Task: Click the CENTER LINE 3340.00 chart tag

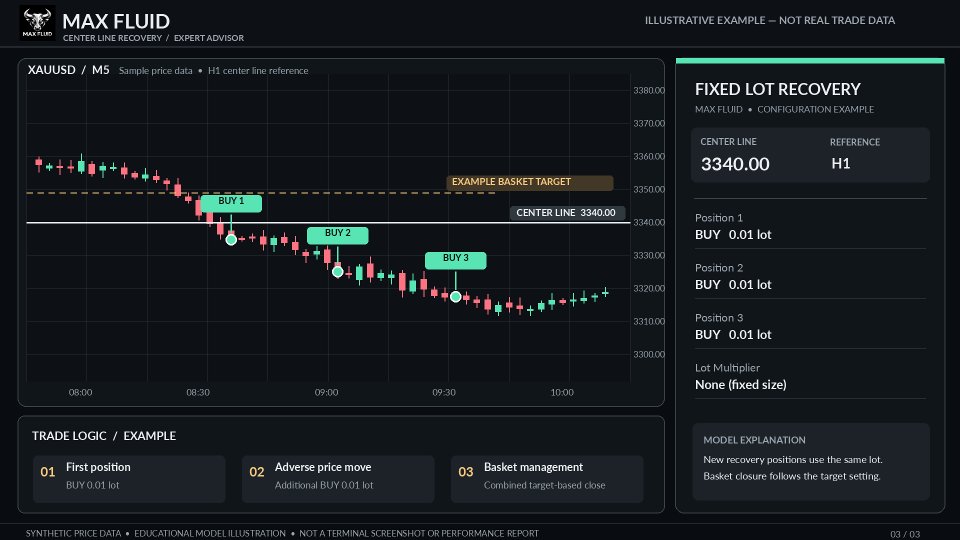Action: 568,213
